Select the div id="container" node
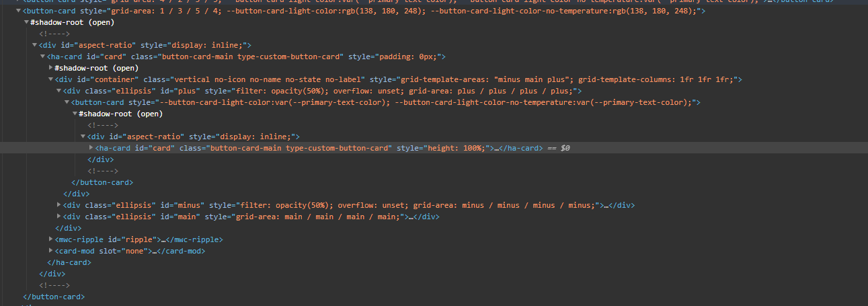Screen dimensions: 868x306 [x=399, y=79]
